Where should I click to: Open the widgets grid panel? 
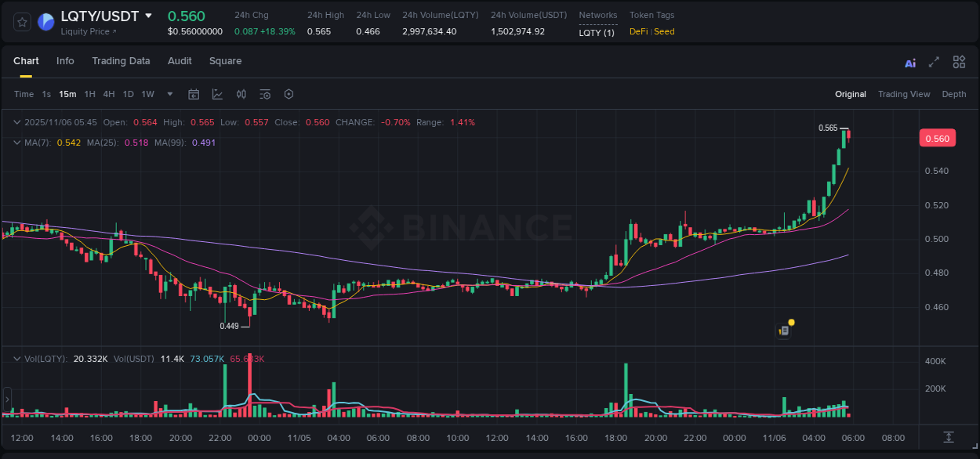[959, 61]
